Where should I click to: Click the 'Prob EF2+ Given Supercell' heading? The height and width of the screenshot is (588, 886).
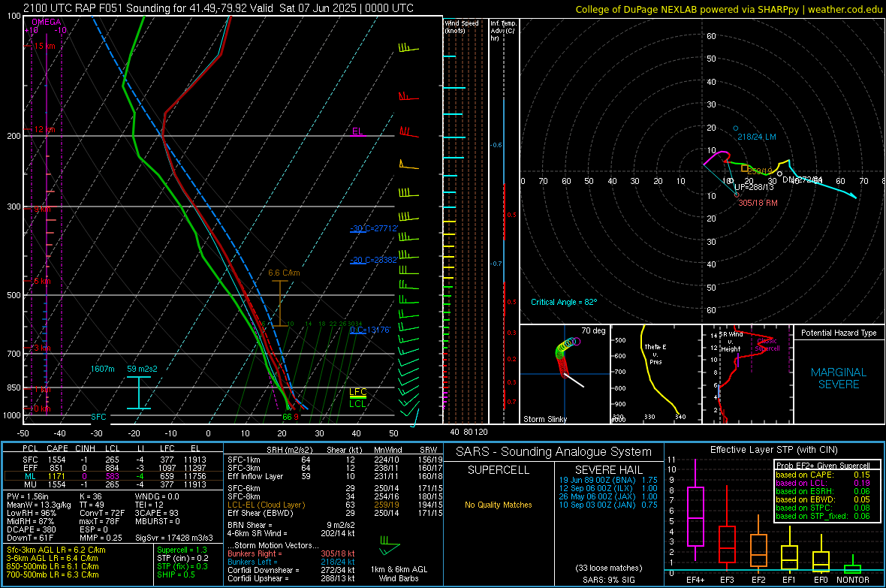pos(823,466)
